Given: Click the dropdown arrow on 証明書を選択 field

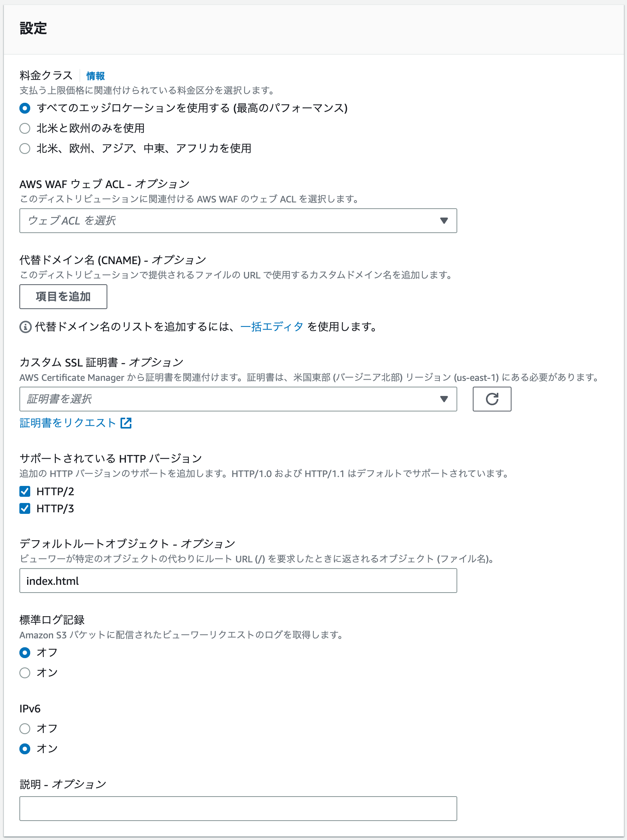Looking at the screenshot, I should tap(444, 399).
